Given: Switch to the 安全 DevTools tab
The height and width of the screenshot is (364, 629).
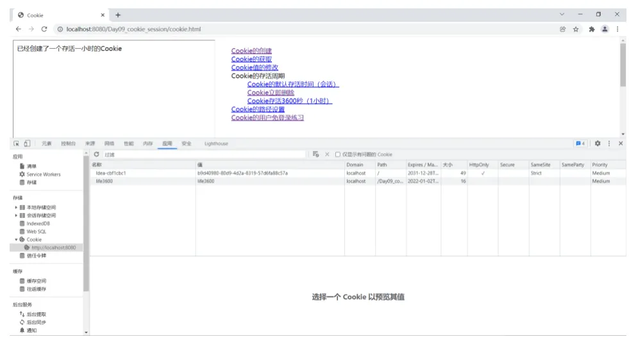Looking at the screenshot, I should click(x=187, y=144).
